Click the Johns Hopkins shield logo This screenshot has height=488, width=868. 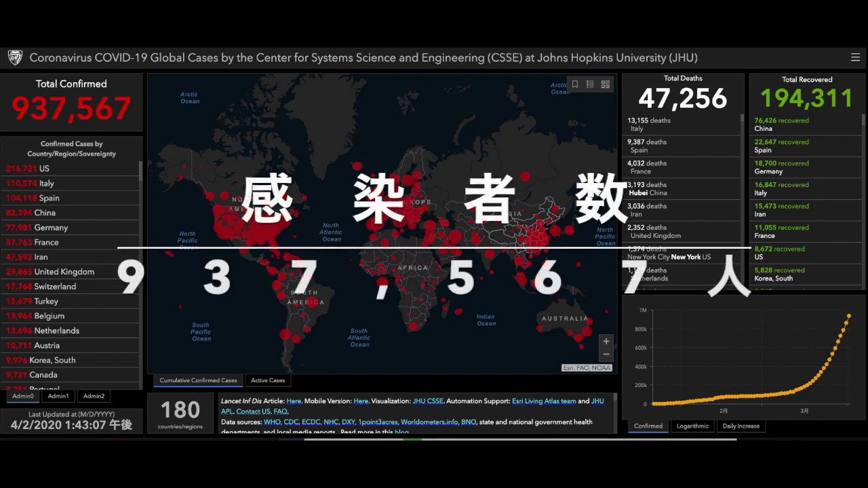point(15,58)
